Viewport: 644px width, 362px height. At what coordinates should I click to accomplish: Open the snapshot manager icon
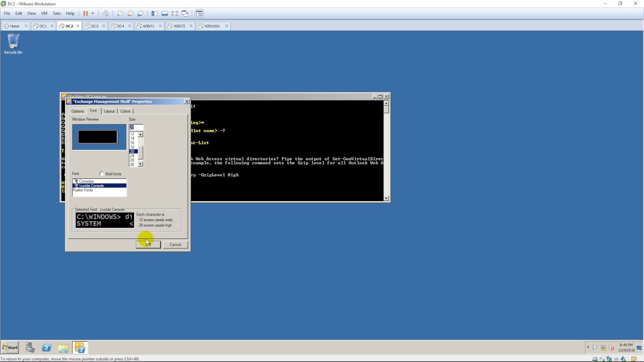(x=140, y=13)
